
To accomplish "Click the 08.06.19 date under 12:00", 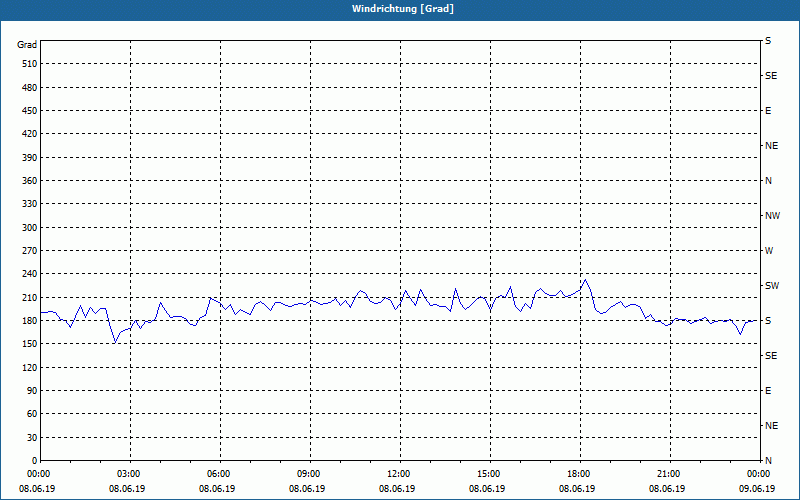I will [x=397, y=489].
